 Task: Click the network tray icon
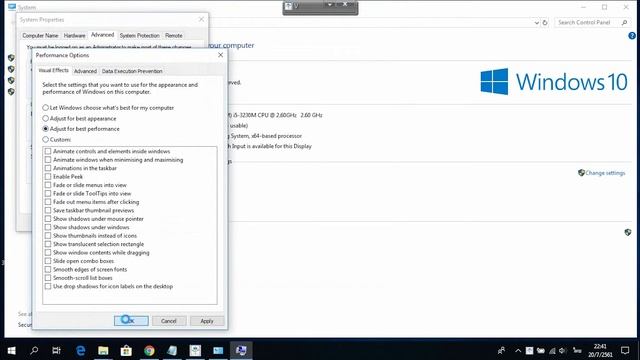coord(552,351)
